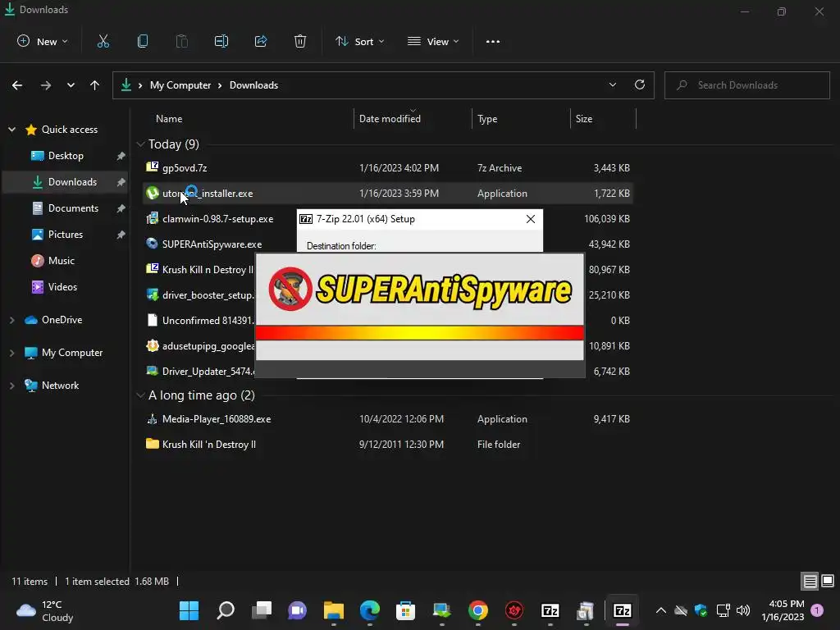Expand address bar history dropdown
Image resolution: width=840 pixels, height=630 pixels.
coord(613,84)
